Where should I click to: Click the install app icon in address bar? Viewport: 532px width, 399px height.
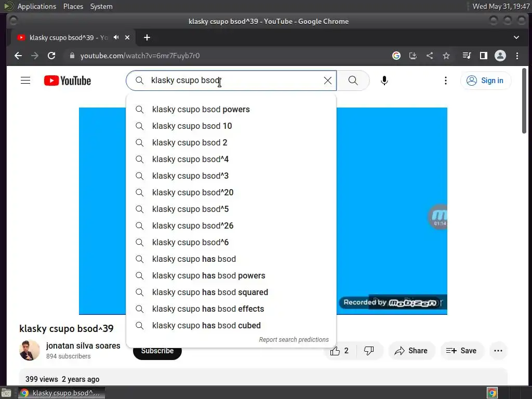413,56
